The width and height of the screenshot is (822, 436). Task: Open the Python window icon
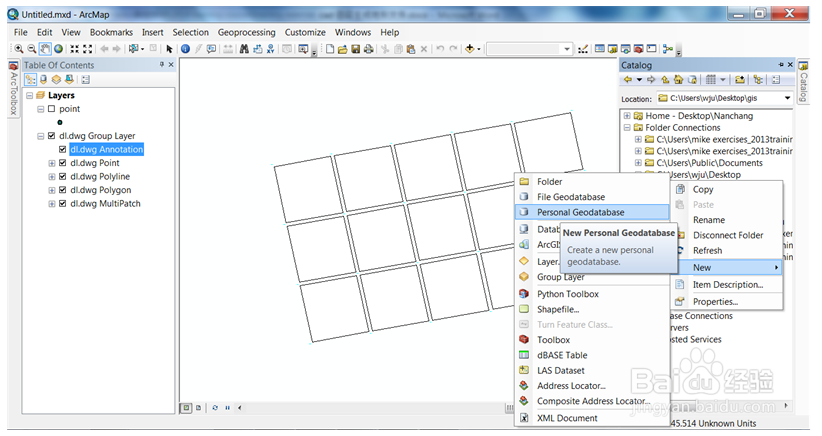point(652,49)
